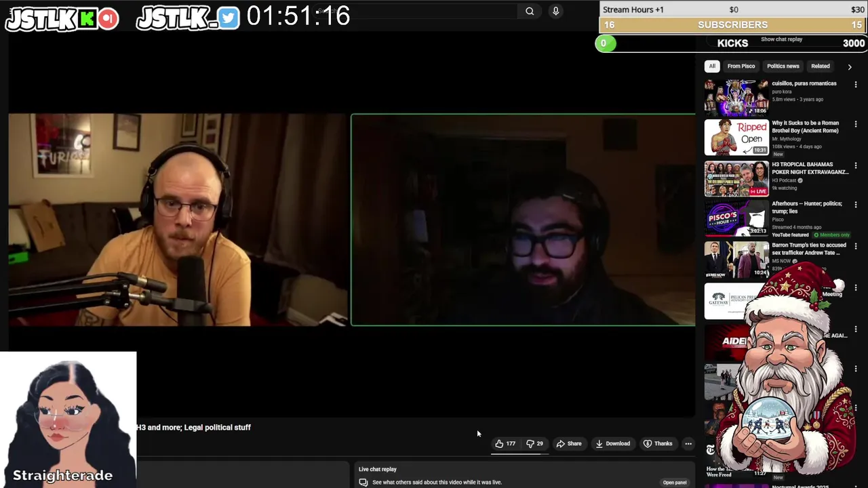The height and width of the screenshot is (488, 868).
Task: Click the Thanks button
Action: coord(658,444)
